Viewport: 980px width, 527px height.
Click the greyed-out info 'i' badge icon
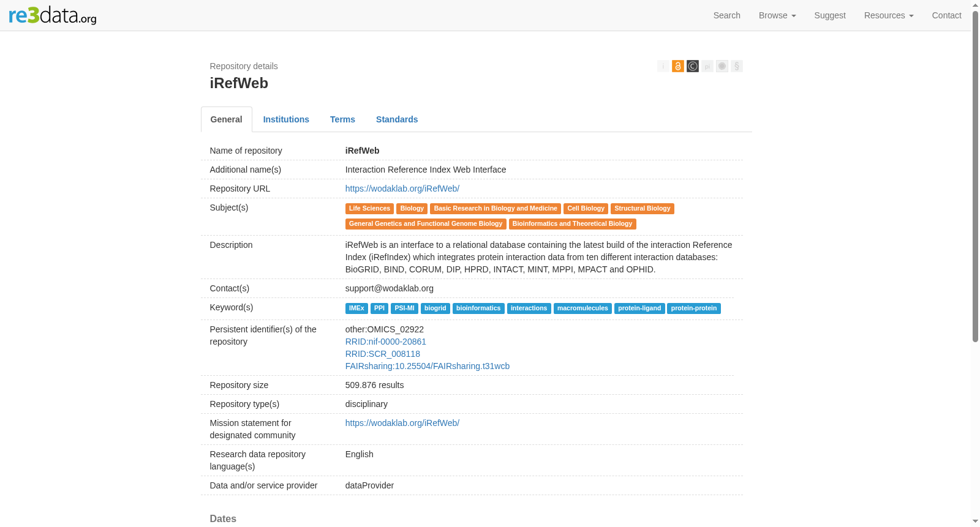click(x=663, y=66)
